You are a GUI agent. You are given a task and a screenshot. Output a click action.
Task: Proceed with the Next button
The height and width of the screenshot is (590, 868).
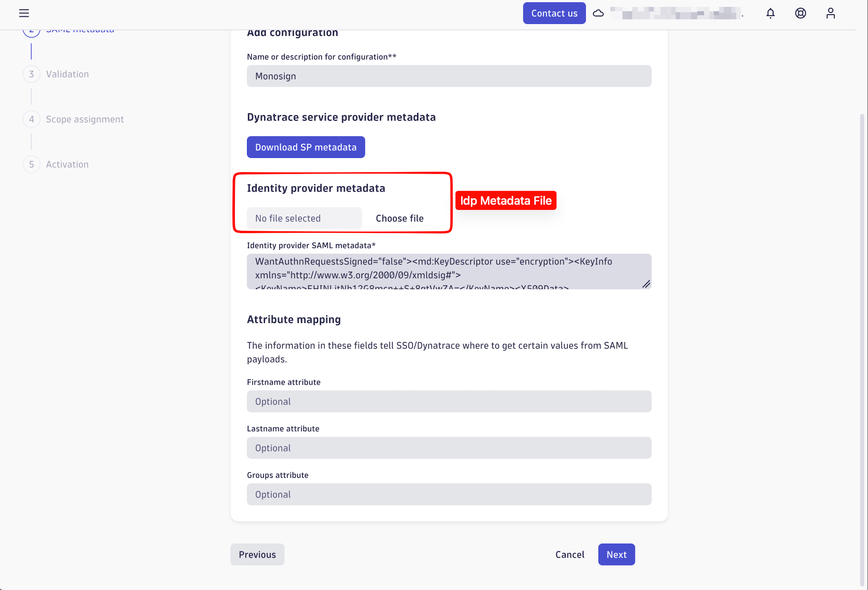point(616,554)
